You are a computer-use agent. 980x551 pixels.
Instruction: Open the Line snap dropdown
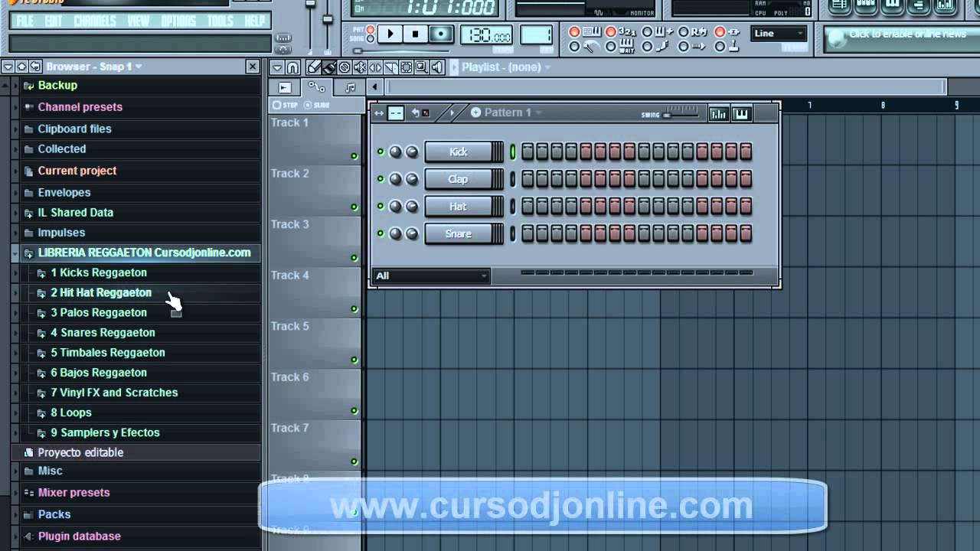pos(779,34)
